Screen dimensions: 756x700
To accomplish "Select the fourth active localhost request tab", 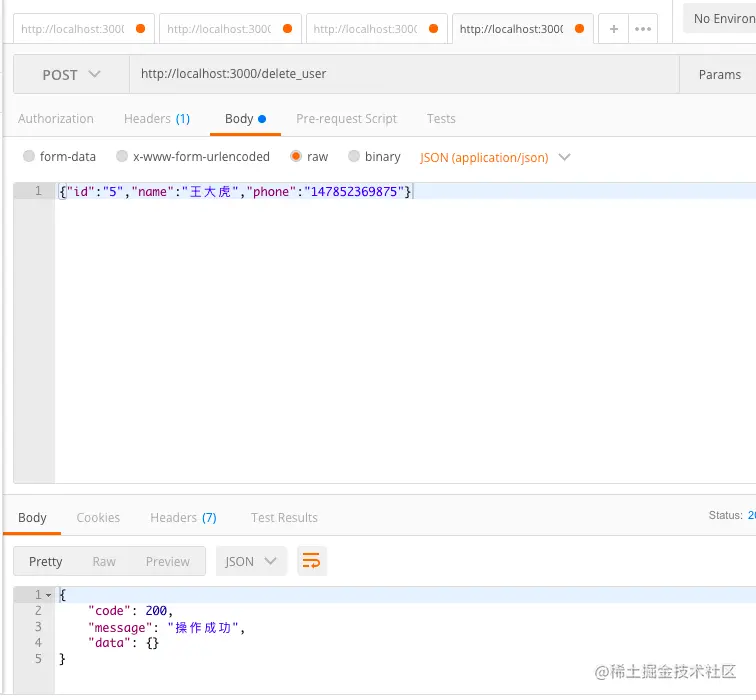I will pos(523,29).
